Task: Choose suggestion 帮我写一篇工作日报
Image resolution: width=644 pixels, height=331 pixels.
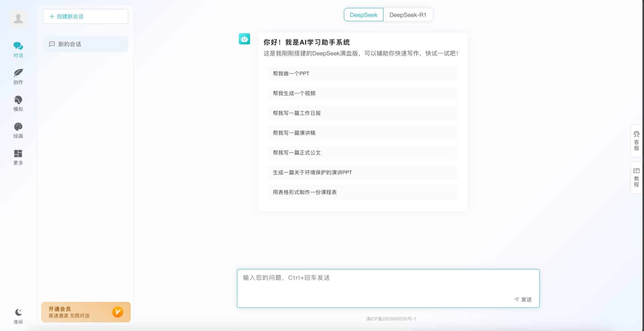Action: 363,113
